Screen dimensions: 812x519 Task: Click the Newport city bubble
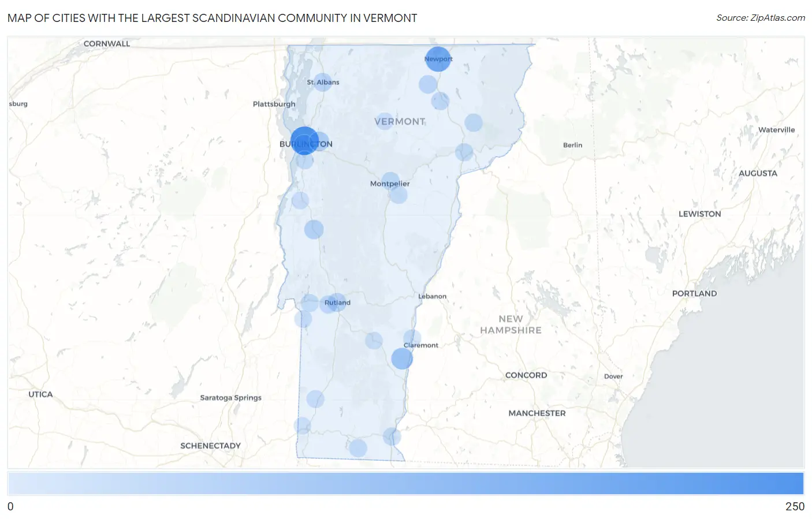click(438, 59)
